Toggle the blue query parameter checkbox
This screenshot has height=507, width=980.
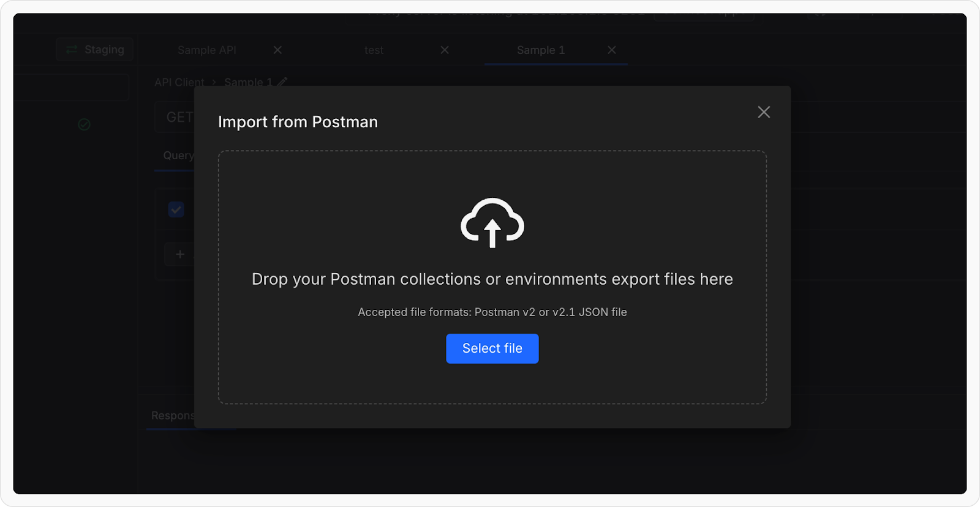pyautogui.click(x=176, y=210)
